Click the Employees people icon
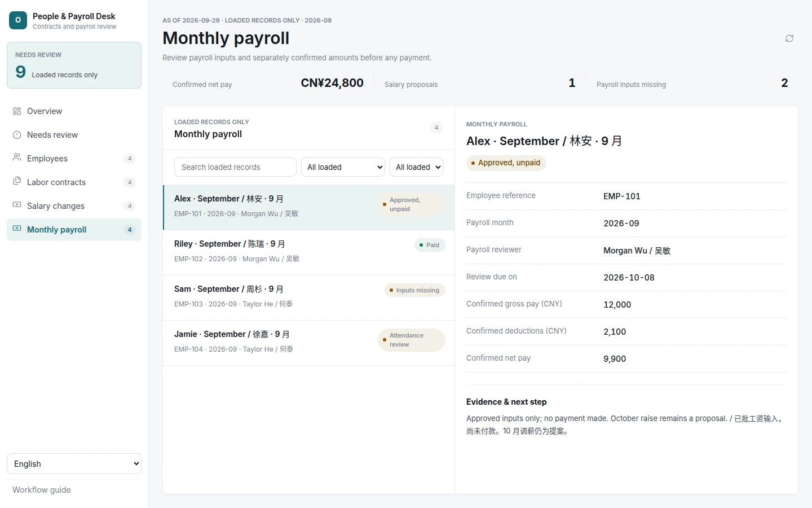 pos(17,157)
